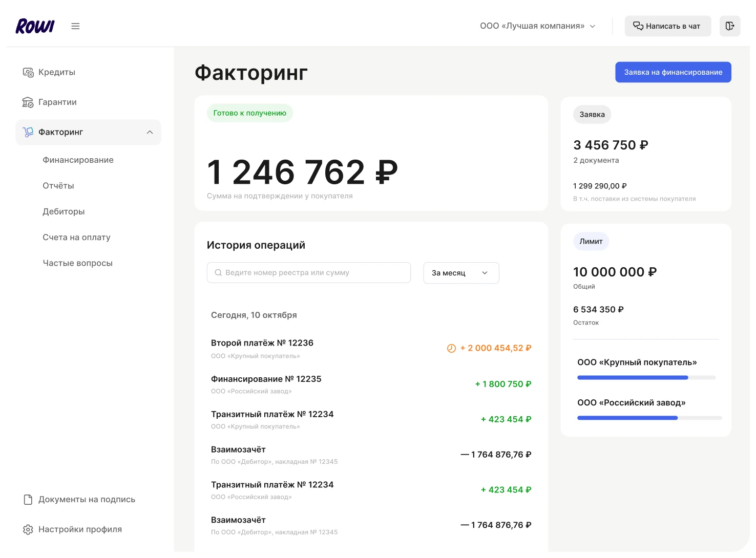Viewport: 756px width, 558px height.
Task: Open the ООО «Лучшая компания» company dropdown
Action: click(537, 26)
